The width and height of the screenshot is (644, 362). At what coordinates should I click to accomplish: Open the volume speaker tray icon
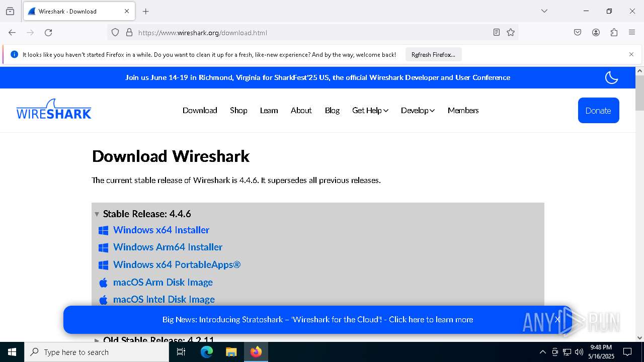click(x=579, y=352)
